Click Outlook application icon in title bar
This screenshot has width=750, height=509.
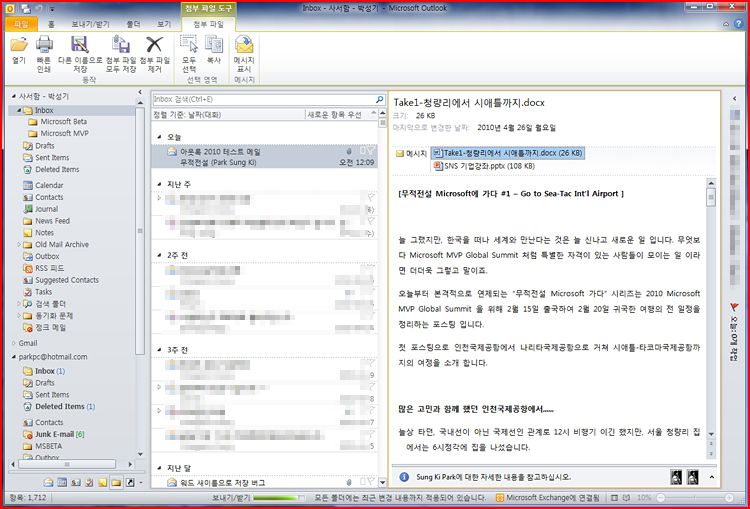pos(10,8)
